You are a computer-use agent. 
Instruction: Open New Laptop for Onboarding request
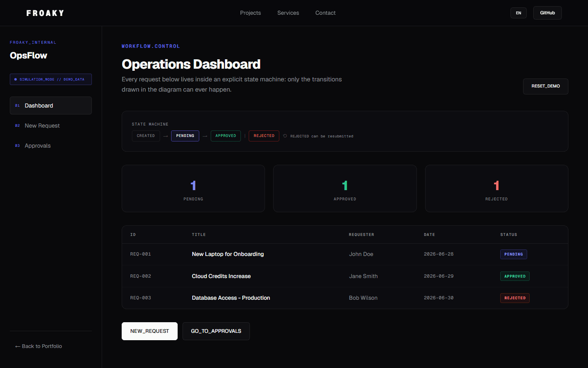tap(228, 254)
